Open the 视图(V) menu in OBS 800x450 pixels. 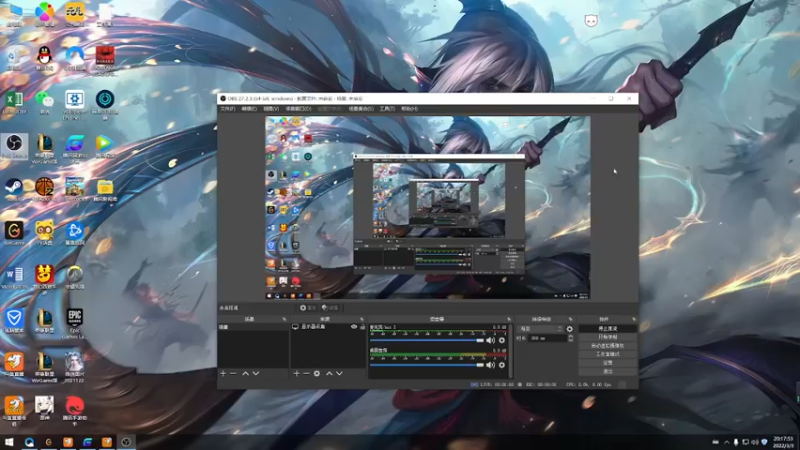[x=271, y=109]
